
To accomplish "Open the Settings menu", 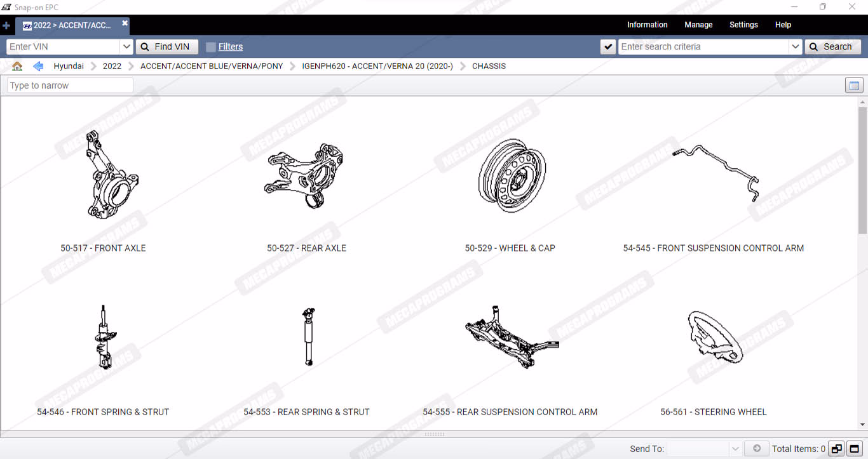I will [743, 25].
